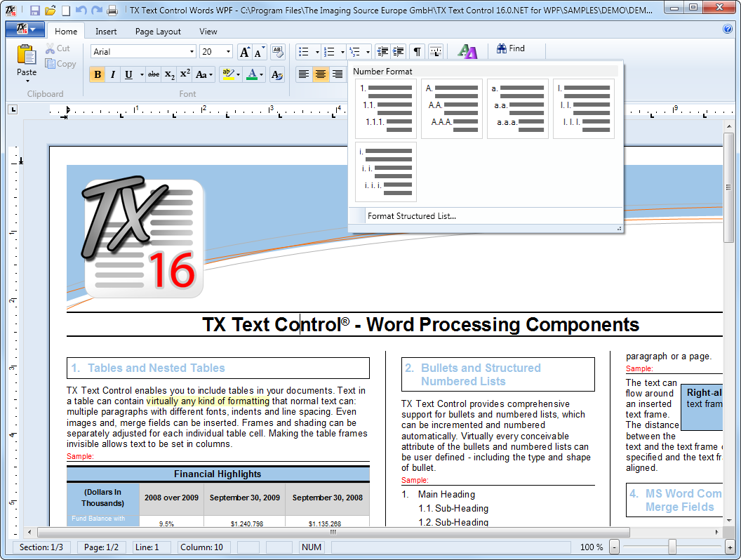Redo the last undone action
This screenshot has height=560, width=741.
[x=97, y=10]
